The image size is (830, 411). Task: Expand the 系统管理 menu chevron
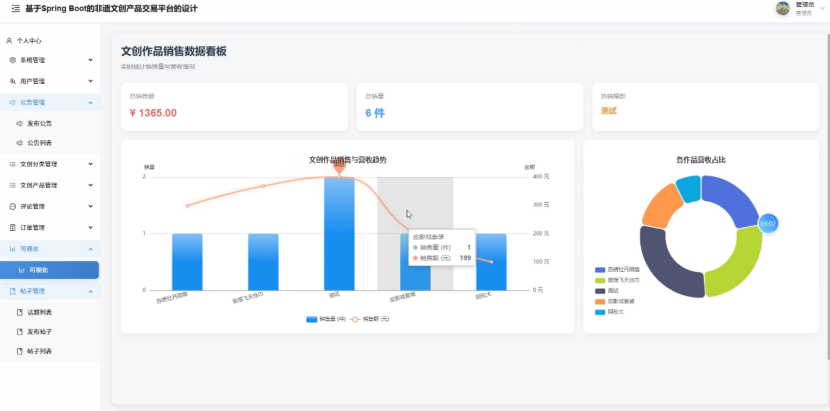pos(91,60)
